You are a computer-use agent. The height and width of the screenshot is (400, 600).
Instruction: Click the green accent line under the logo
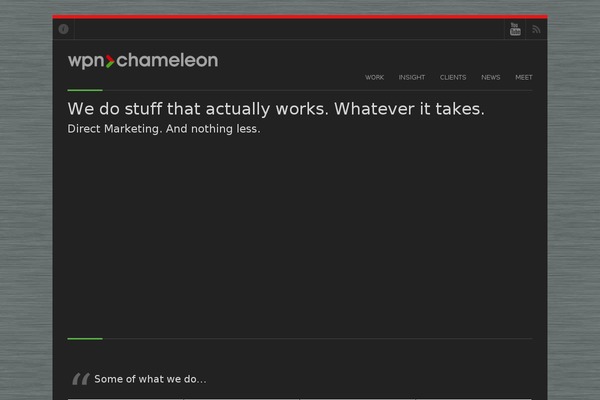point(85,90)
